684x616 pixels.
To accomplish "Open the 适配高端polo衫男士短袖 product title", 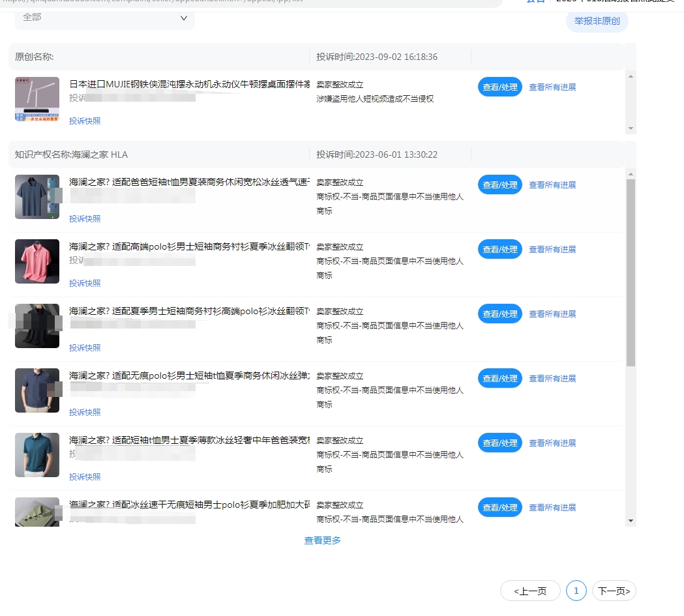I will pos(189,246).
